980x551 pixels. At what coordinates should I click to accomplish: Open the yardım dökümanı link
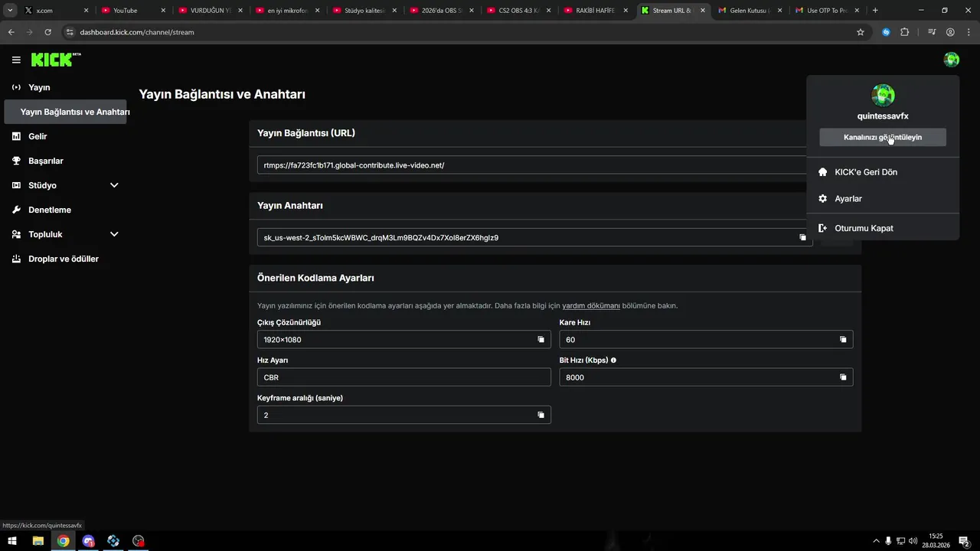tap(591, 306)
